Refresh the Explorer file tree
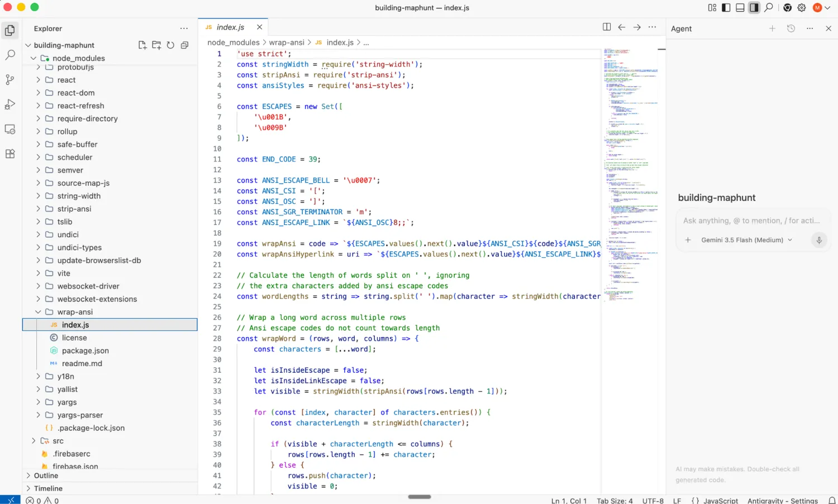838x504 pixels. tap(170, 45)
